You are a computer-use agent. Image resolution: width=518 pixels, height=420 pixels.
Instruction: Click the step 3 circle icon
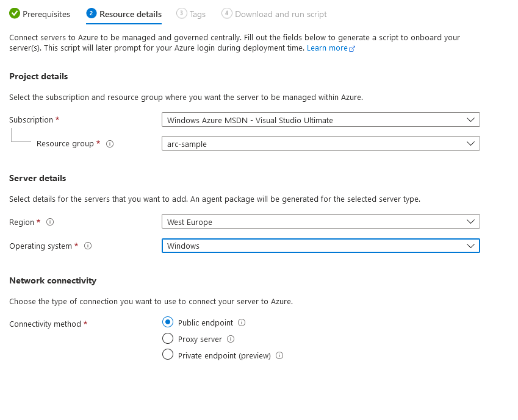[181, 13]
